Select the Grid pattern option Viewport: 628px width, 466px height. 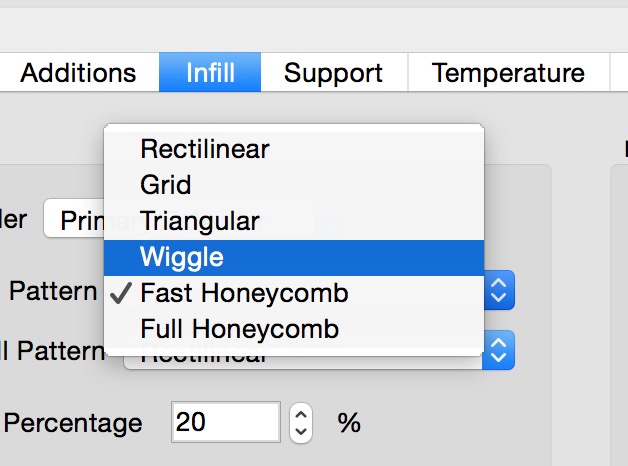(x=166, y=185)
